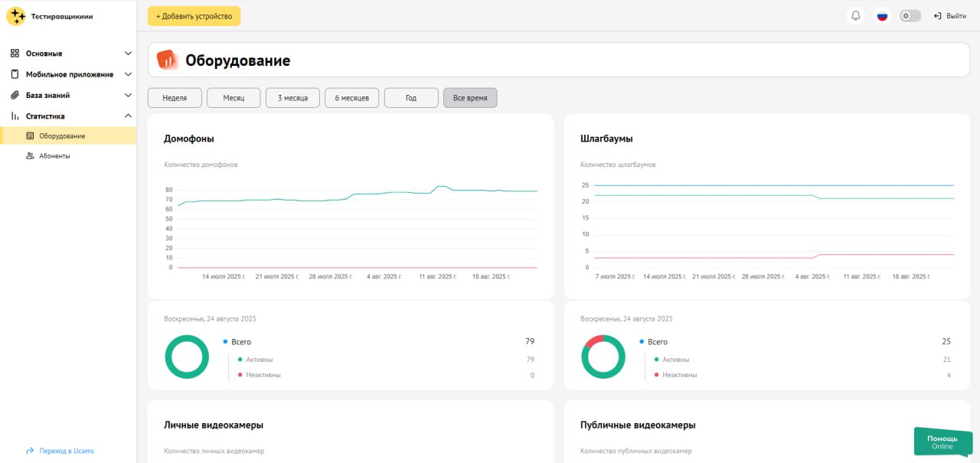Click the Добавить устройство button

(x=194, y=16)
